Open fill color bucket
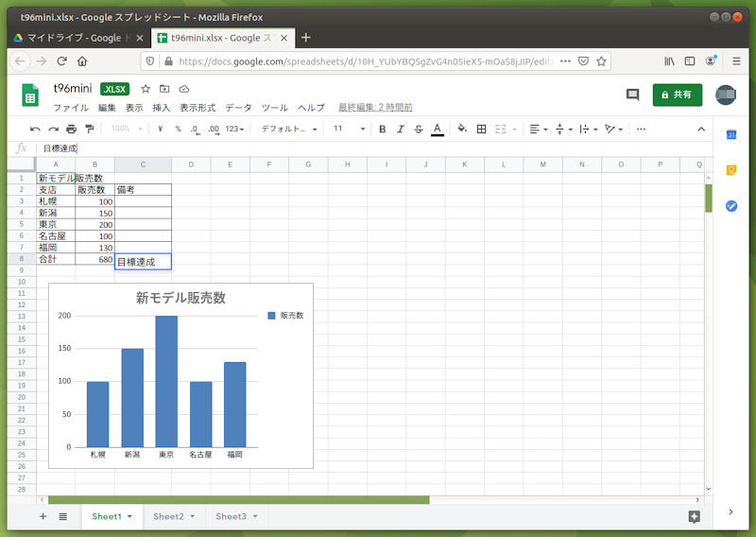 [462, 129]
